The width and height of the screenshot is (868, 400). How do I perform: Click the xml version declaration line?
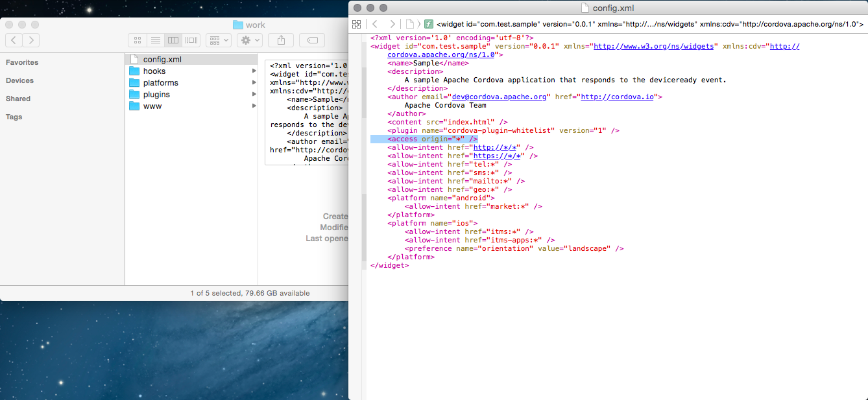[x=452, y=38]
